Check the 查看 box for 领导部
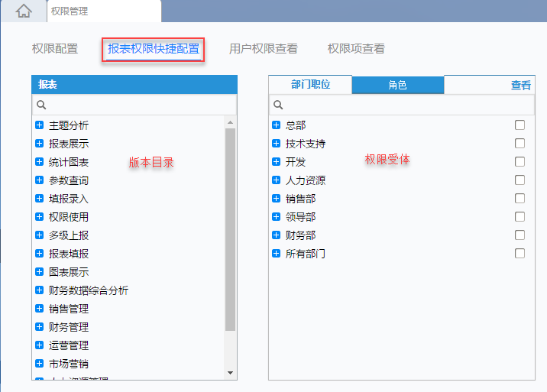This screenshot has width=547, height=392. pyautogui.click(x=519, y=217)
